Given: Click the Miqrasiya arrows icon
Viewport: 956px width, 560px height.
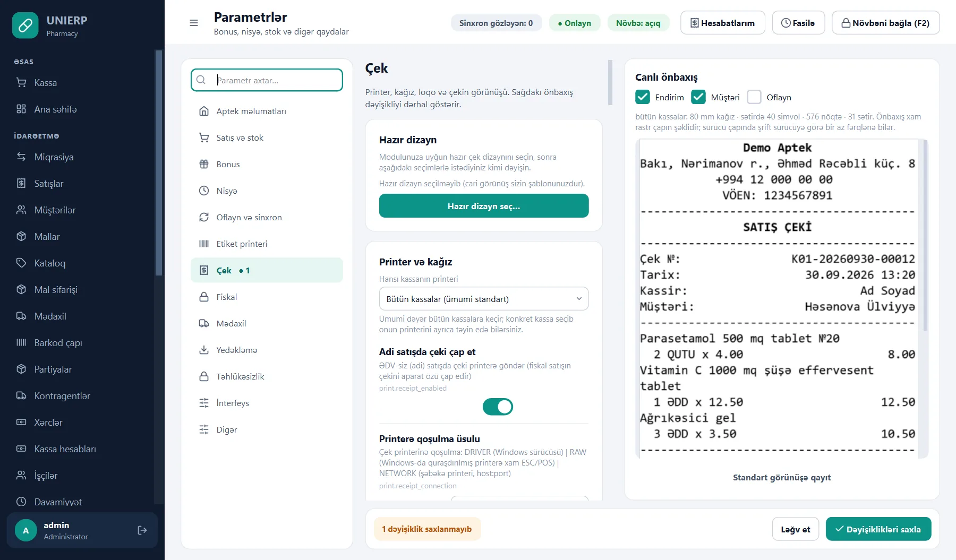Looking at the screenshot, I should (21, 157).
